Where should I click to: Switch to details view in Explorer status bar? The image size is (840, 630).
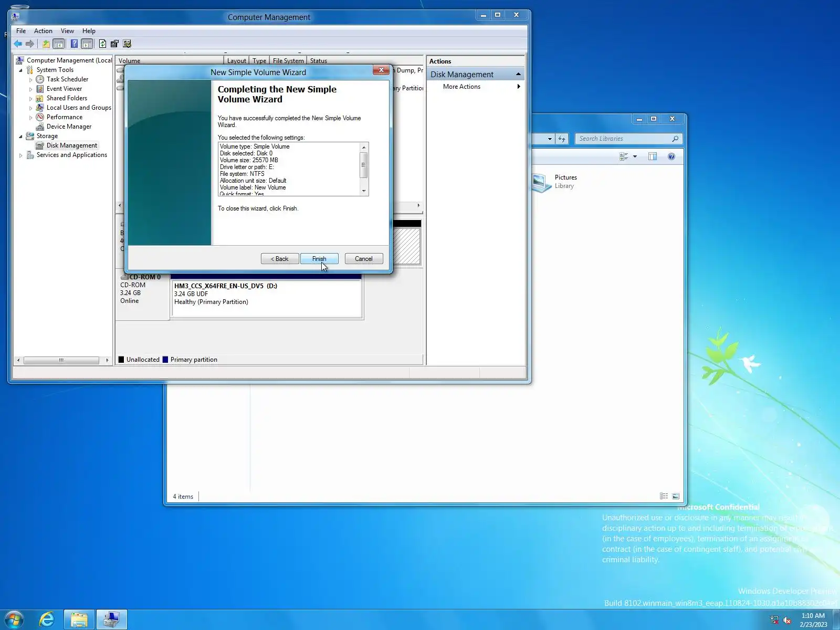[664, 496]
